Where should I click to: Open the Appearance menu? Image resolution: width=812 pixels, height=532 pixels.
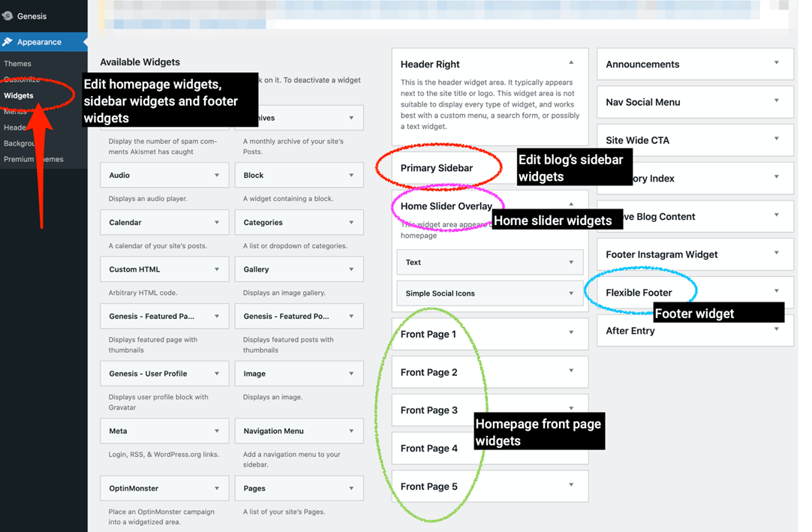pos(44,42)
